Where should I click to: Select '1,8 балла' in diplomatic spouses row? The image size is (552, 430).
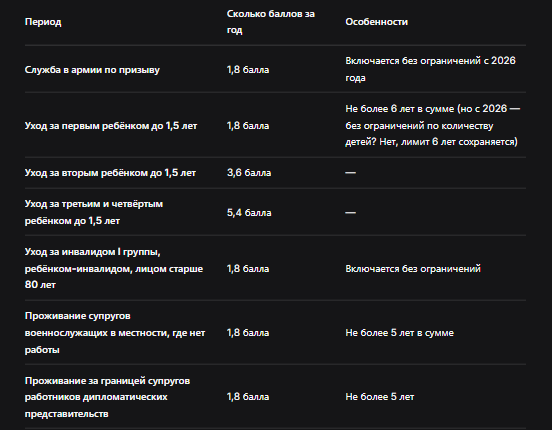[248, 397]
